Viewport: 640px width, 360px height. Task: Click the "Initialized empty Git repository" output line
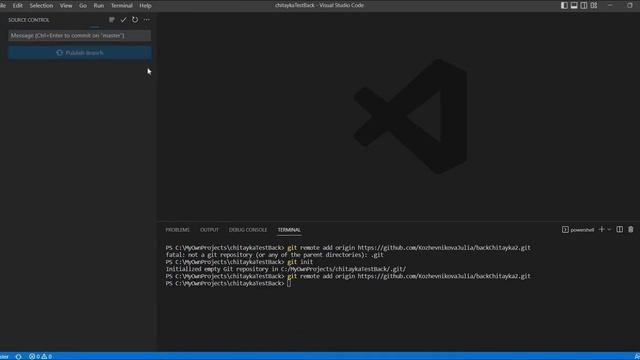286,269
